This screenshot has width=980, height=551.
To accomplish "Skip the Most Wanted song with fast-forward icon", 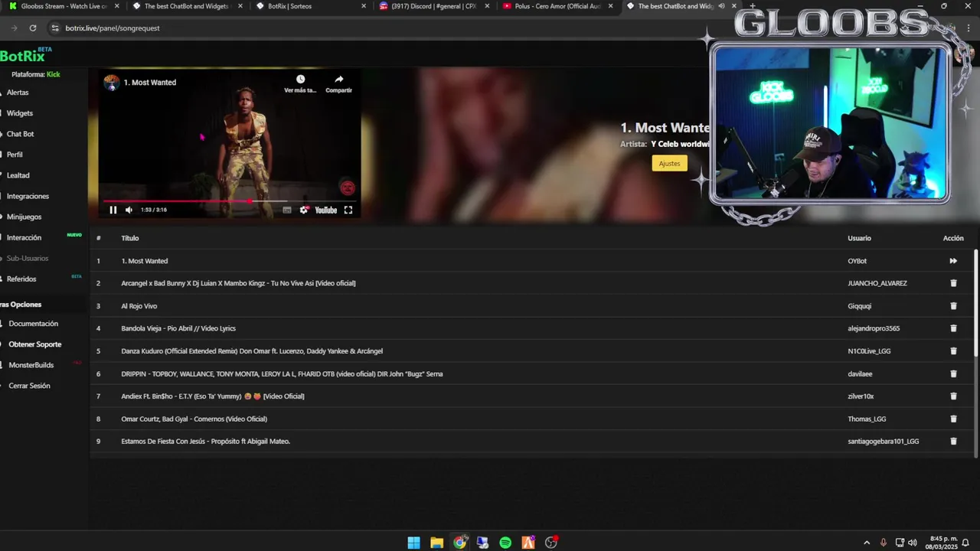I will coord(953,261).
